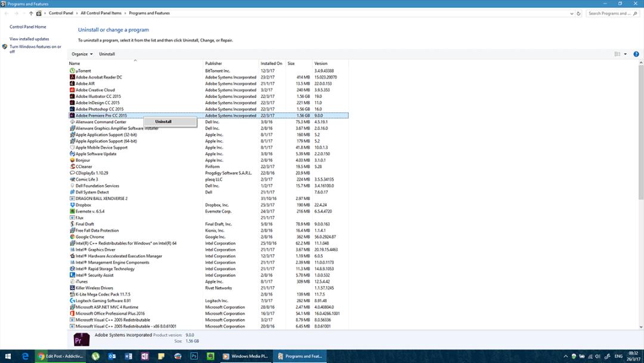Click the refresh icon in address bar
The width and height of the screenshot is (644, 363).
[x=578, y=13]
